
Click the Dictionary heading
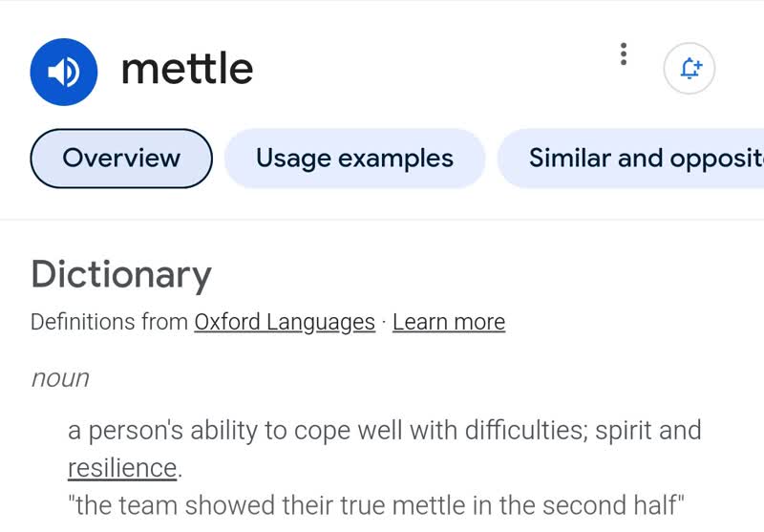(121, 274)
